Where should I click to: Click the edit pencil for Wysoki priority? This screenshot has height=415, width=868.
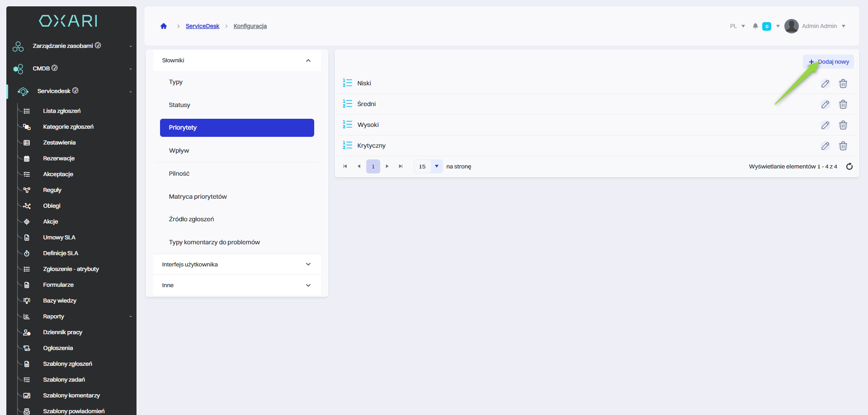825,125
